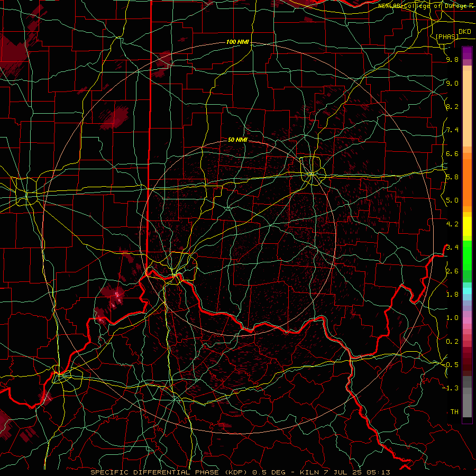This screenshot has width=476, height=476.
Task: Click the '50 NMI' range ring label
Action: pos(237,140)
